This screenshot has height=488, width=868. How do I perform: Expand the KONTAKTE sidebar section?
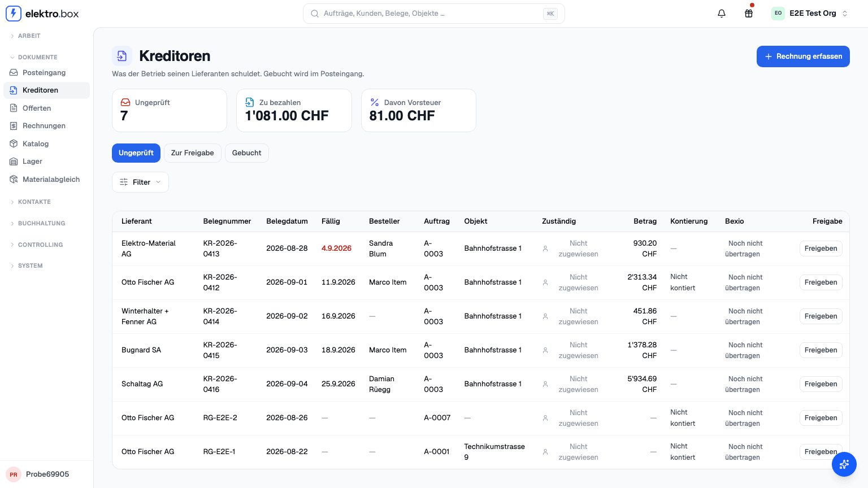click(x=31, y=202)
